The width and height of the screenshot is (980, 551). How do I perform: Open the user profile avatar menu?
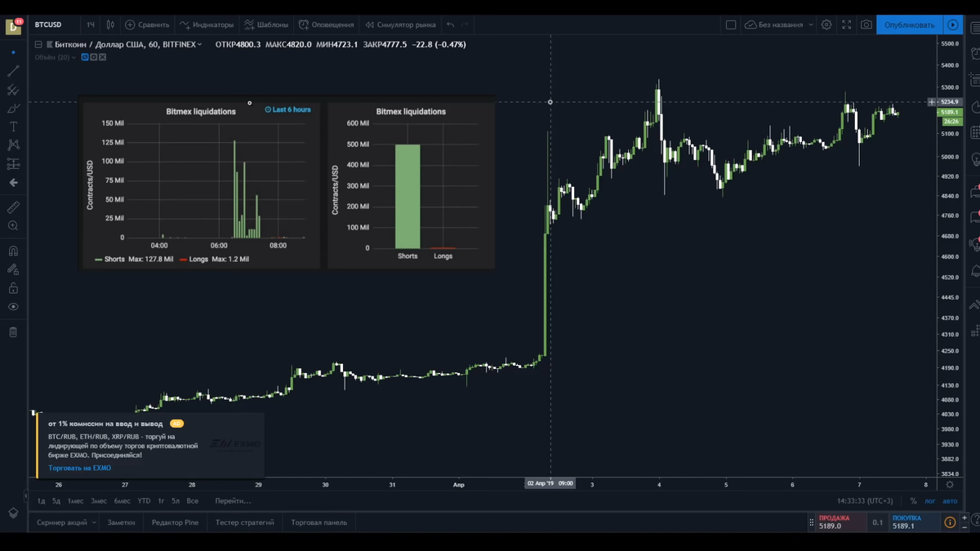click(x=13, y=26)
